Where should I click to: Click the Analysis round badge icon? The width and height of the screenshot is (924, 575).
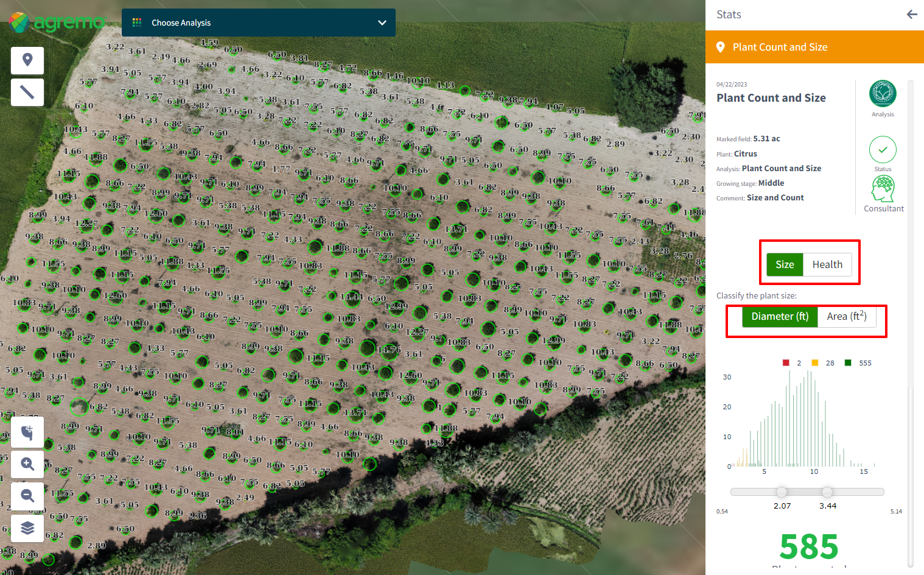point(883,94)
